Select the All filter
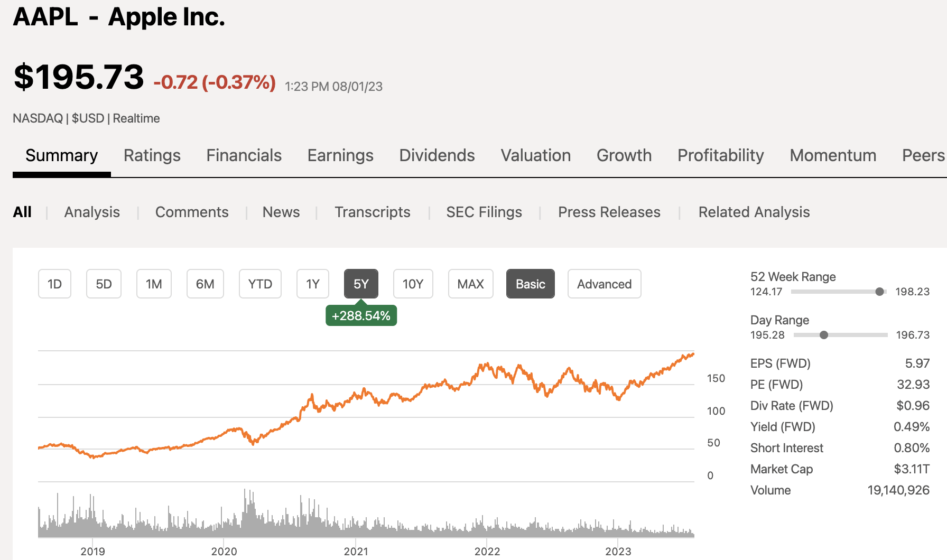 point(22,212)
